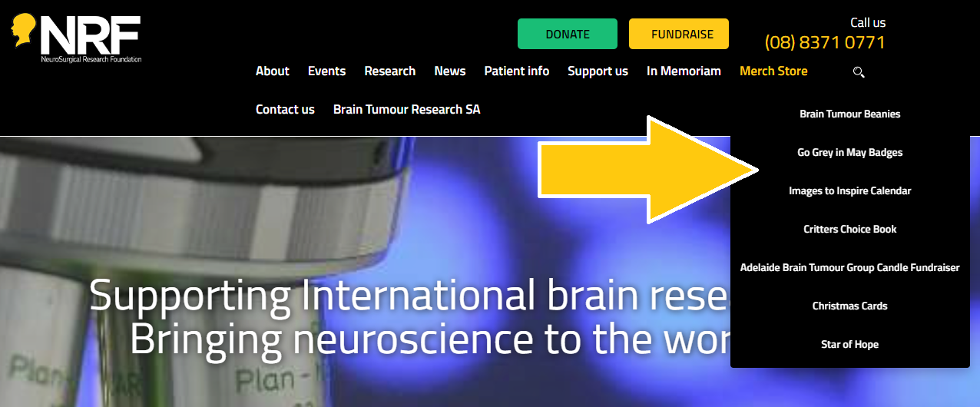Click the search magnifier icon
The image size is (980, 407).
pyautogui.click(x=859, y=72)
